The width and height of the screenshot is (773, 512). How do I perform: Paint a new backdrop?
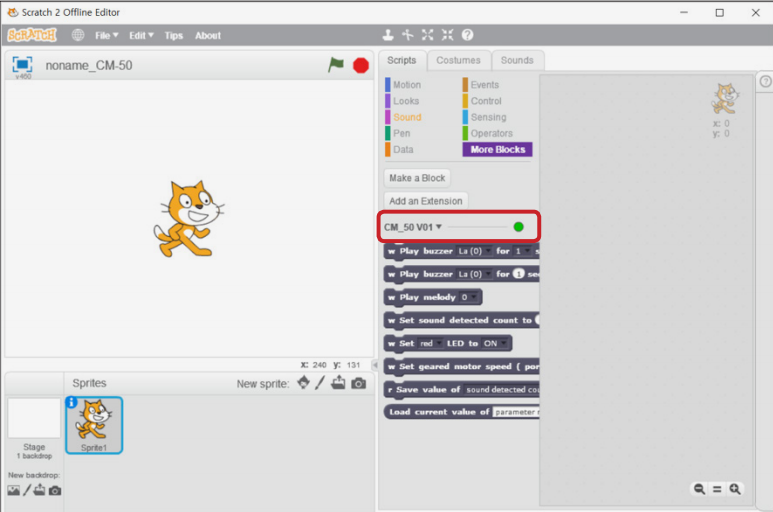click(27, 490)
